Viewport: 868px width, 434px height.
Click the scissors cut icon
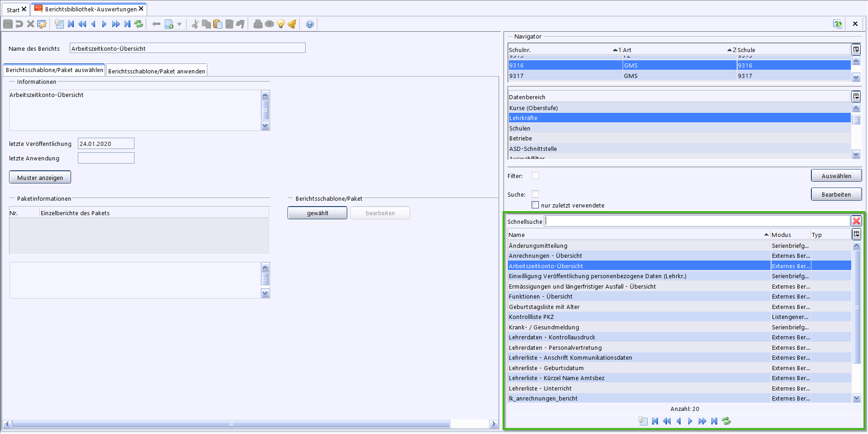click(x=195, y=24)
